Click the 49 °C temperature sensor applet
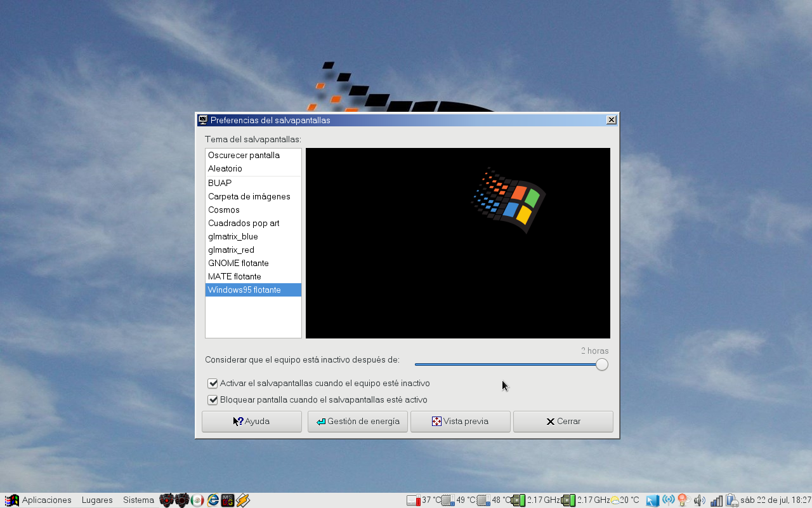 459,500
